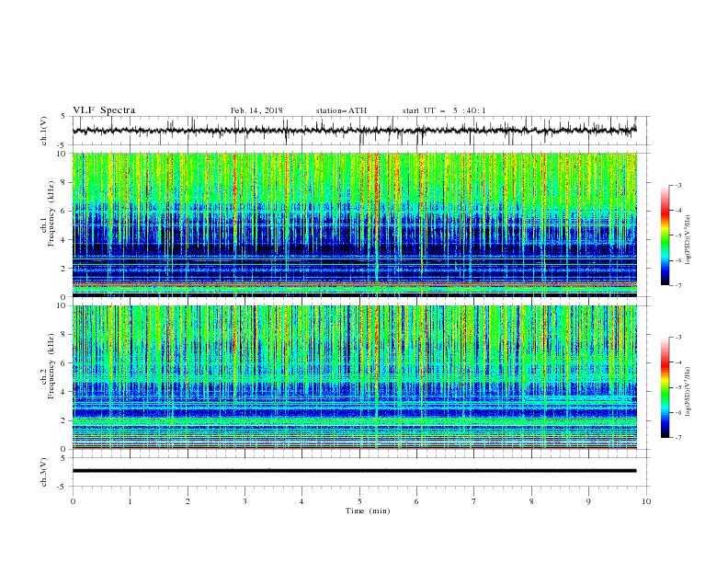This screenshot has width=728, height=563.
Task: Click the "10" kHz tick on ch.2 spectrogram
Action: tap(62, 305)
